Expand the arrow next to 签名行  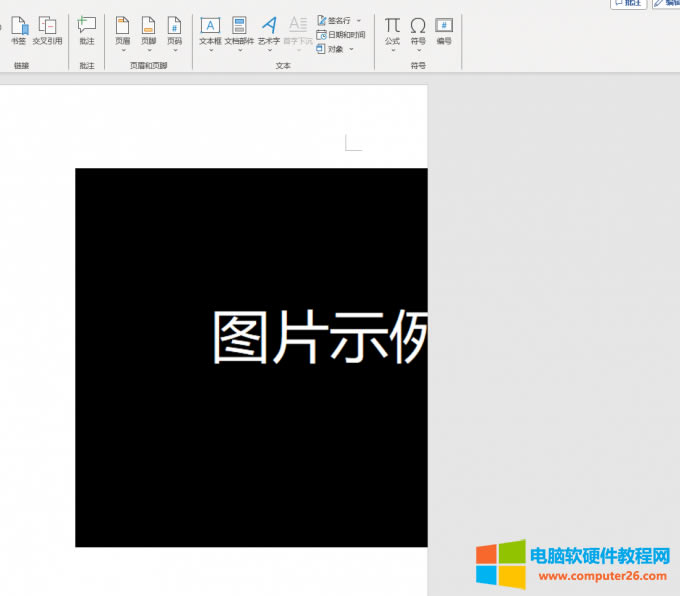click(359, 20)
